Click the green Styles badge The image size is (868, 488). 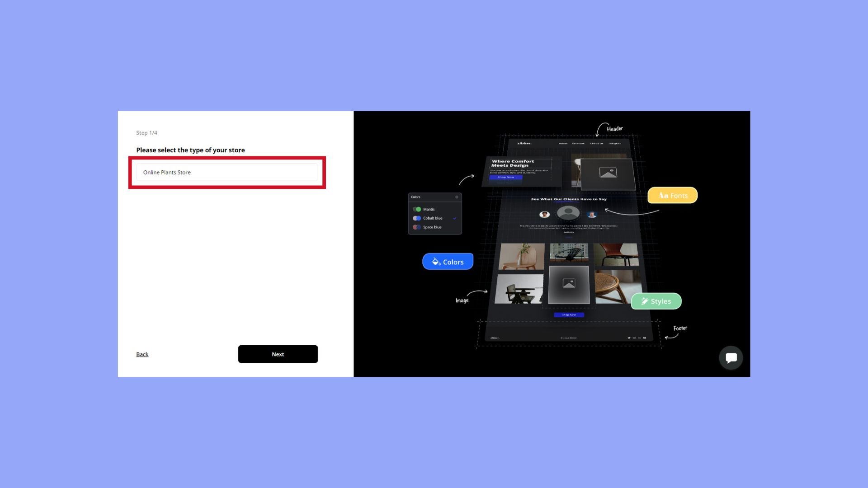pos(656,301)
